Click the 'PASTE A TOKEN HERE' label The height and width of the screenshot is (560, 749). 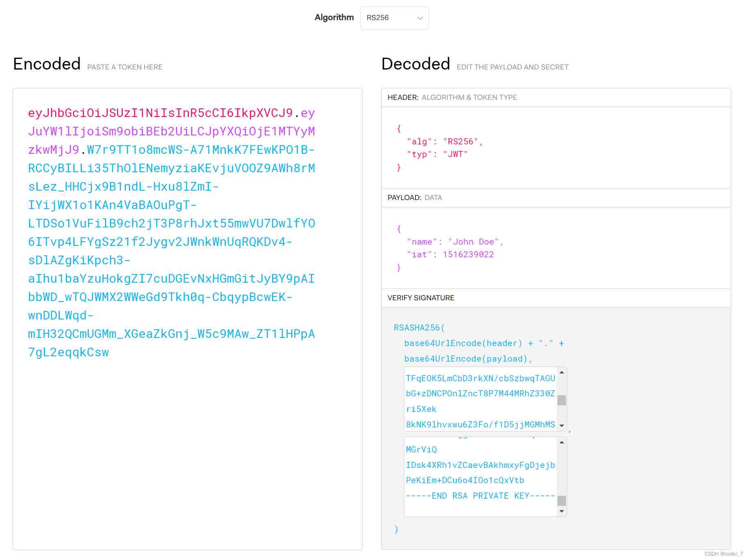[125, 67]
